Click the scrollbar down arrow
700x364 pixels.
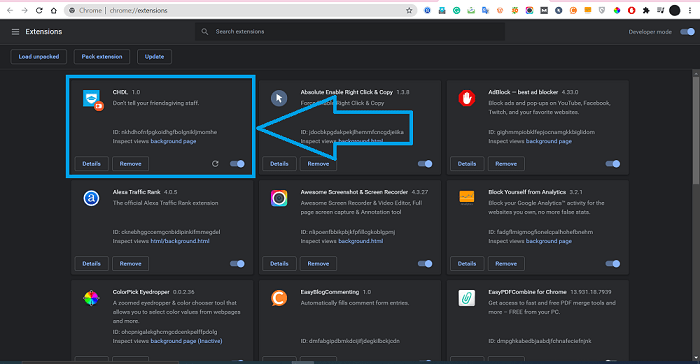point(696,358)
